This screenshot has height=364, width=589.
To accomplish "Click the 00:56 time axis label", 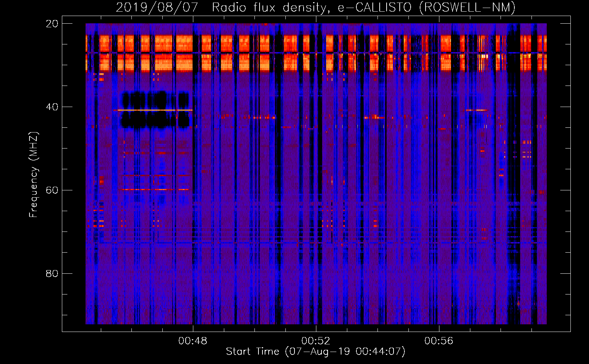I will [x=439, y=341].
